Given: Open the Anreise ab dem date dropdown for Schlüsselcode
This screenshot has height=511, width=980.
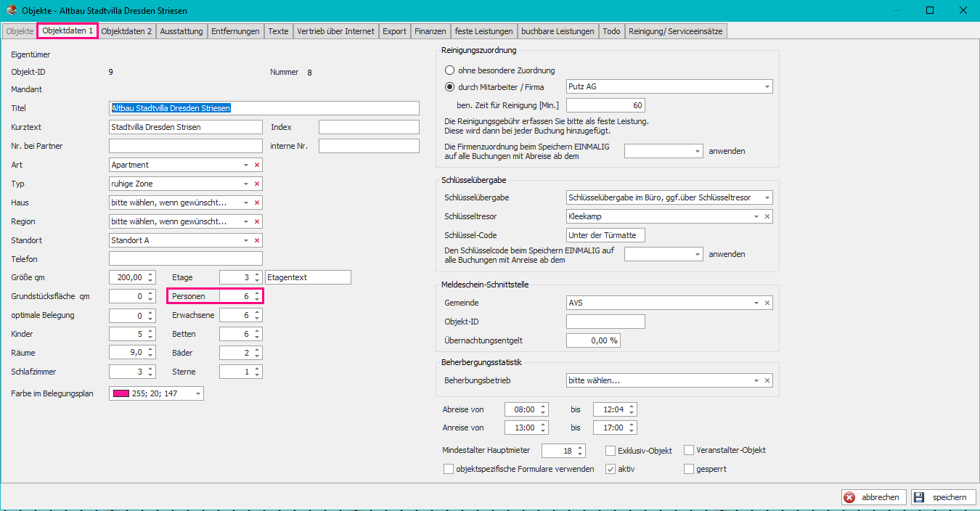Looking at the screenshot, I should [698, 254].
